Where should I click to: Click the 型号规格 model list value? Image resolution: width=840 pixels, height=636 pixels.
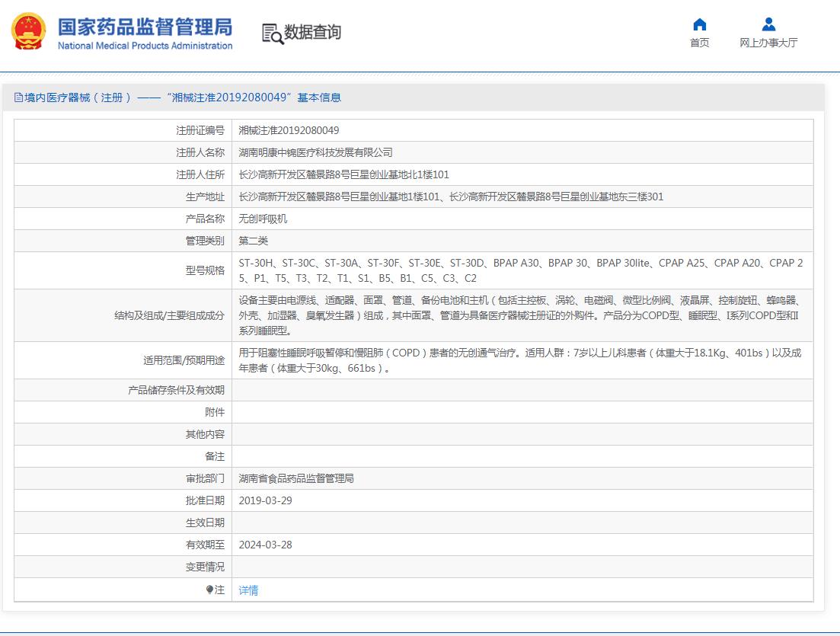(521, 270)
